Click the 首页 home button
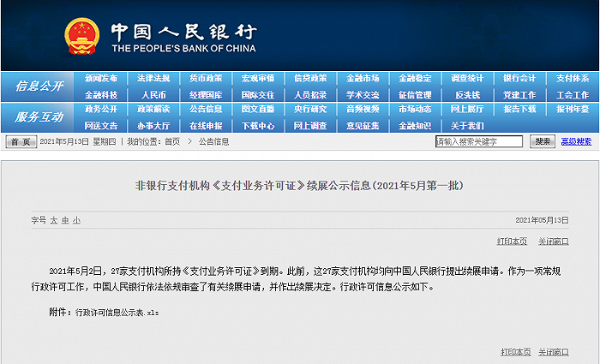The image size is (600, 364). 21,142
